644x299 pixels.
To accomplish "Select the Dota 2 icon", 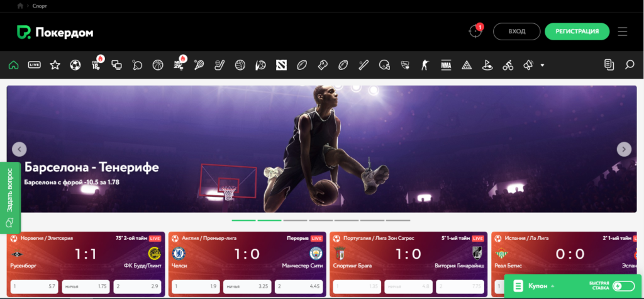I will point(281,65).
